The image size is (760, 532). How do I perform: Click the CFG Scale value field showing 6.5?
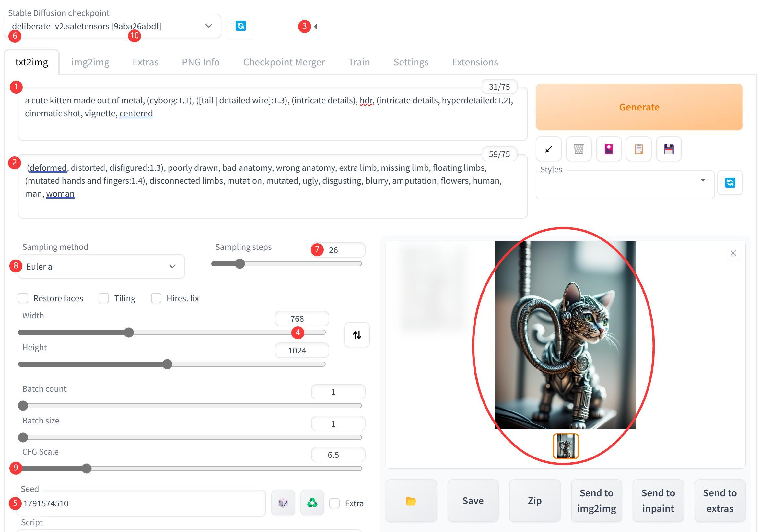[338, 455]
